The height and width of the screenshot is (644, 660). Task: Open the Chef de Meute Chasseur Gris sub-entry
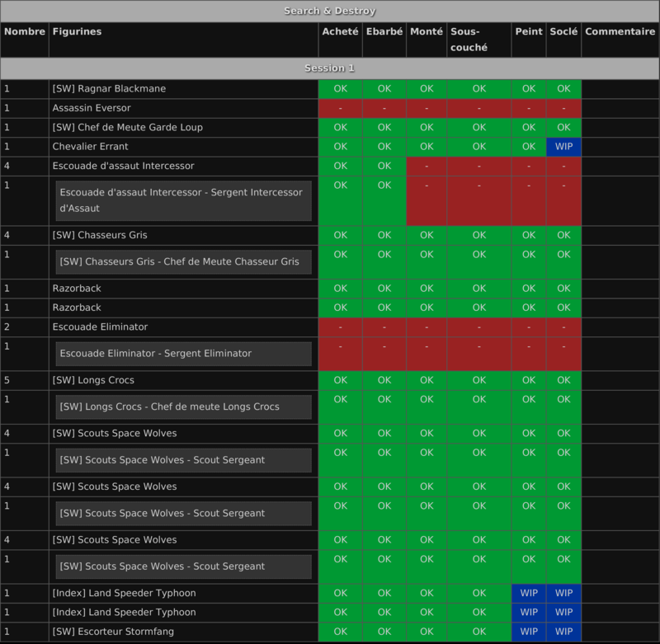(x=183, y=261)
